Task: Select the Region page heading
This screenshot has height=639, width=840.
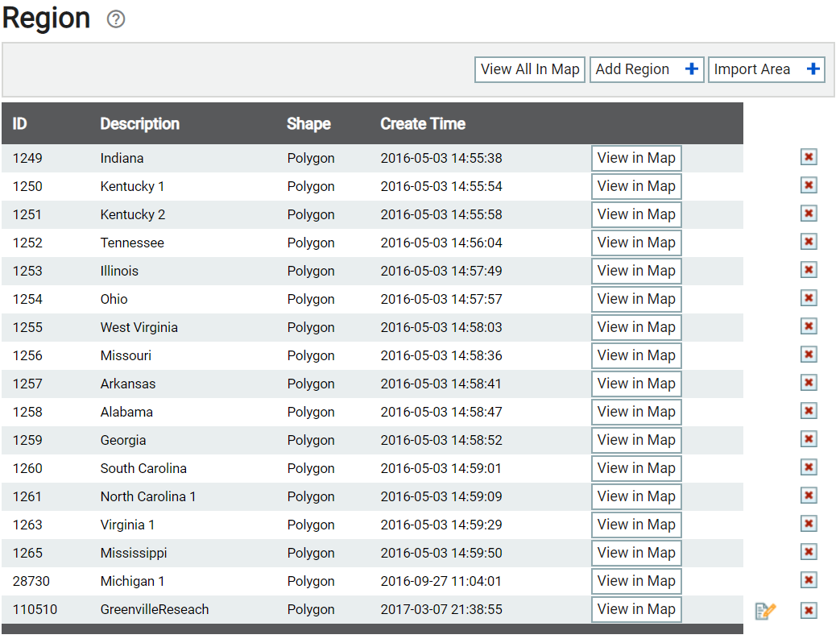Action: 46,19
